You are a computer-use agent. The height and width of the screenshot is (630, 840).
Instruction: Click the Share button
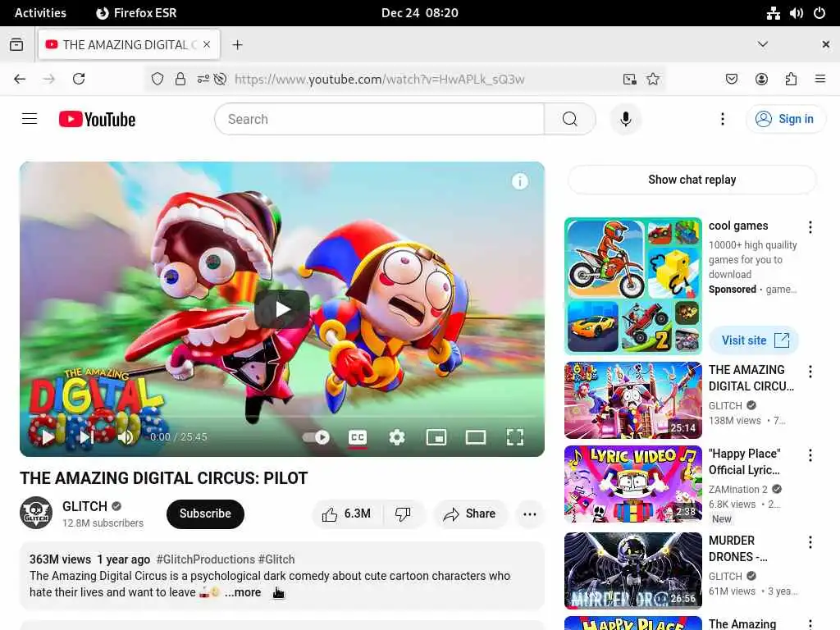coord(470,514)
